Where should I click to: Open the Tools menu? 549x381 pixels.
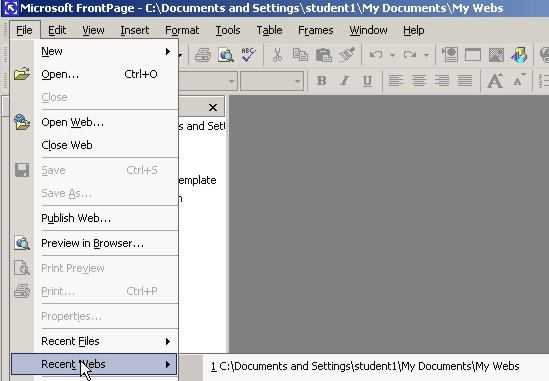pyautogui.click(x=228, y=30)
